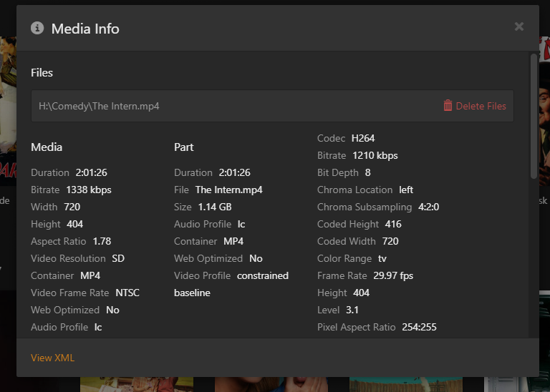Click the Media Info title text
550x392 pixels.
(x=85, y=29)
